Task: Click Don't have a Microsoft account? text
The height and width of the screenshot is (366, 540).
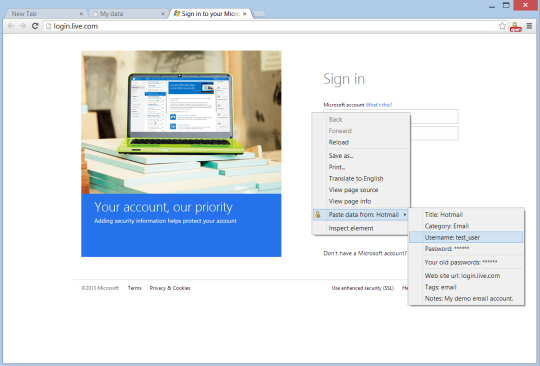Action: [365, 253]
